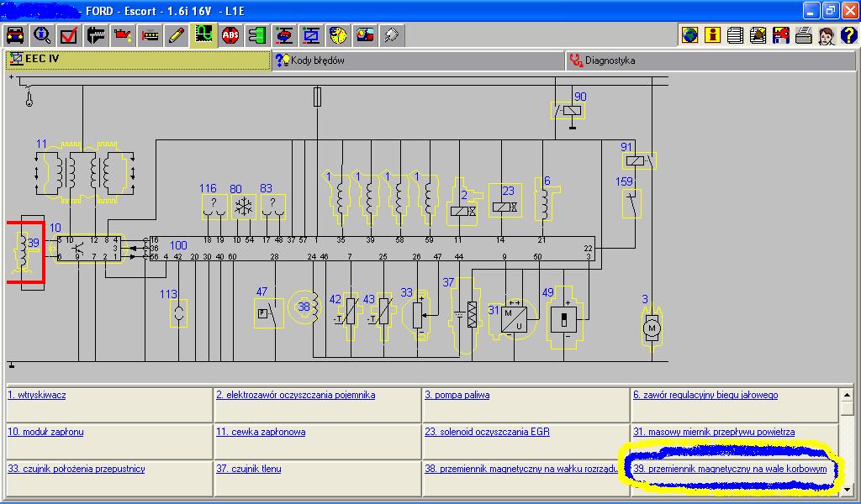Click the magnifier info search icon
Image resolution: width=861 pixels, height=504 pixels.
point(41,35)
